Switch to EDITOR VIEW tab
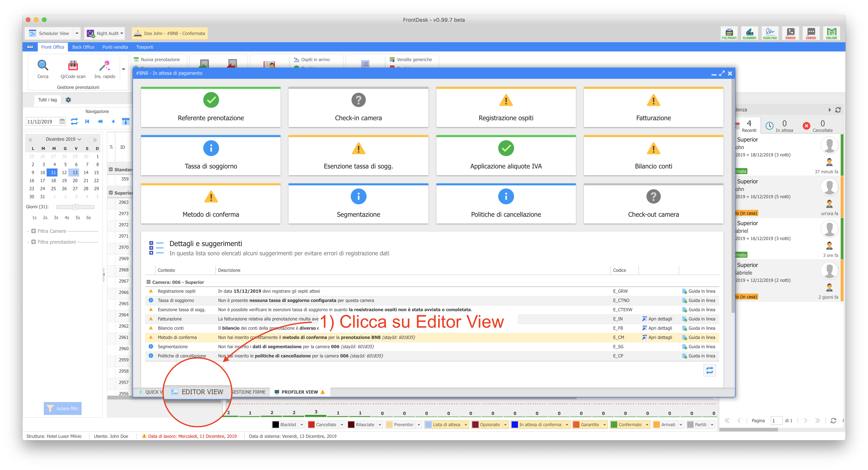The image size is (868, 470). 198,392
